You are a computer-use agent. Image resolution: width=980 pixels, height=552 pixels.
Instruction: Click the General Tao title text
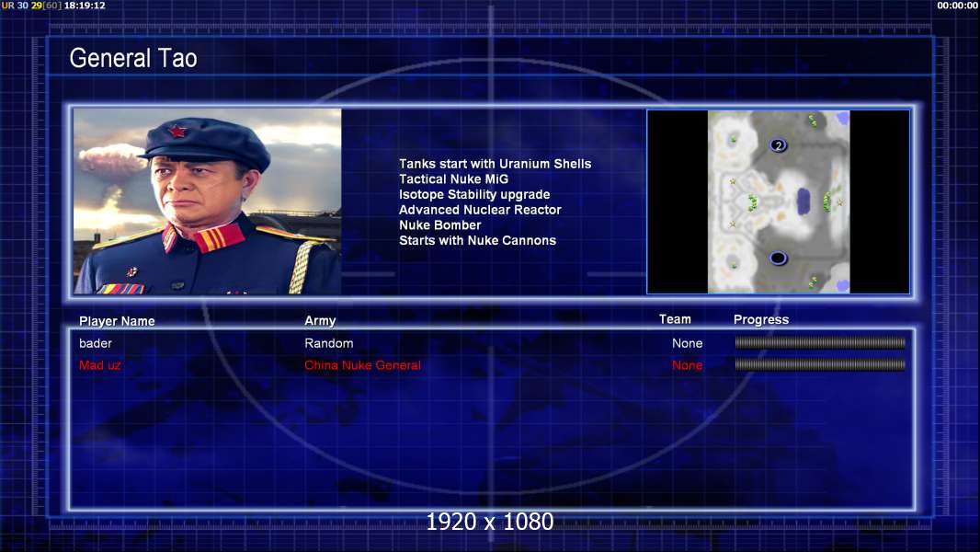pos(133,58)
